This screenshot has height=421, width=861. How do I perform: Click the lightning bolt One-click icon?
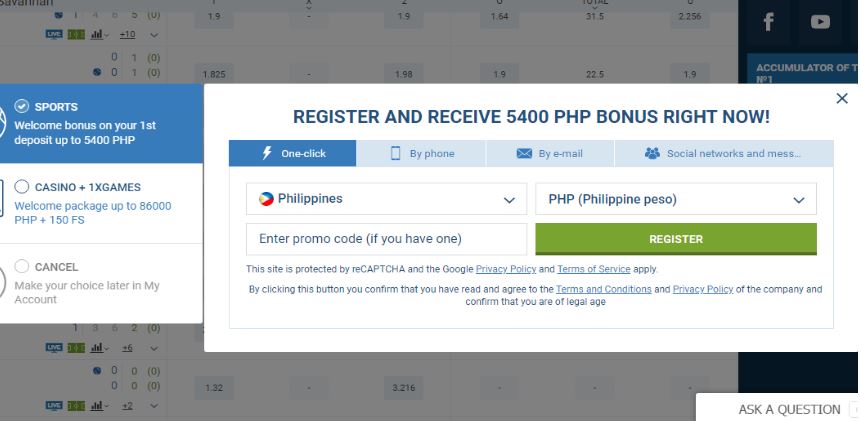click(267, 153)
